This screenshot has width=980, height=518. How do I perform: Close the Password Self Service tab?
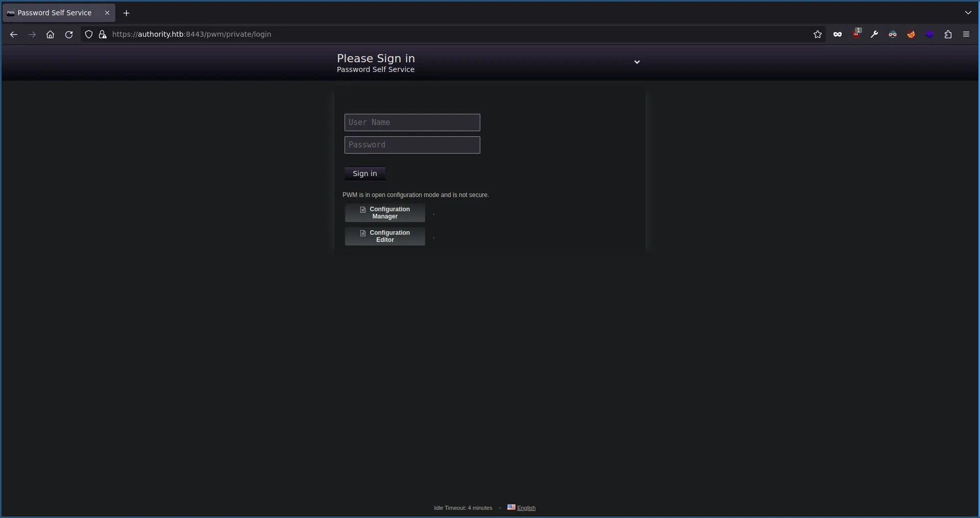(x=107, y=13)
